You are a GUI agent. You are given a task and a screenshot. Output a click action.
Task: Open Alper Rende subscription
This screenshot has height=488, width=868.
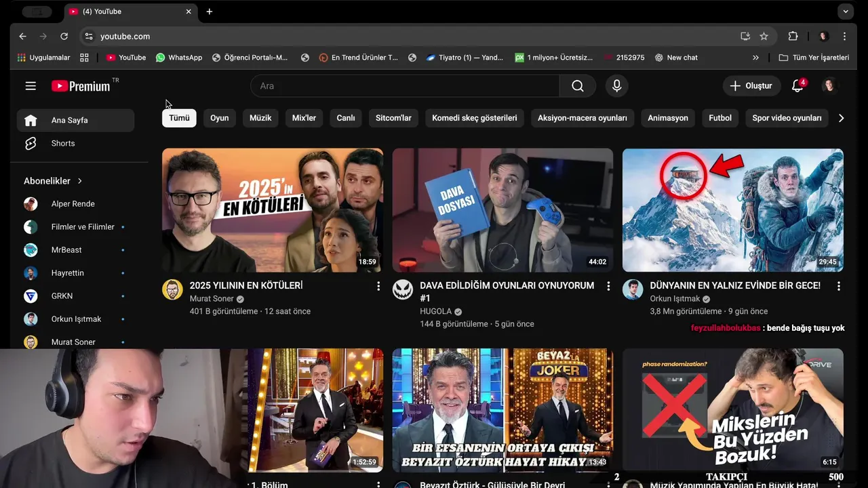75,204
